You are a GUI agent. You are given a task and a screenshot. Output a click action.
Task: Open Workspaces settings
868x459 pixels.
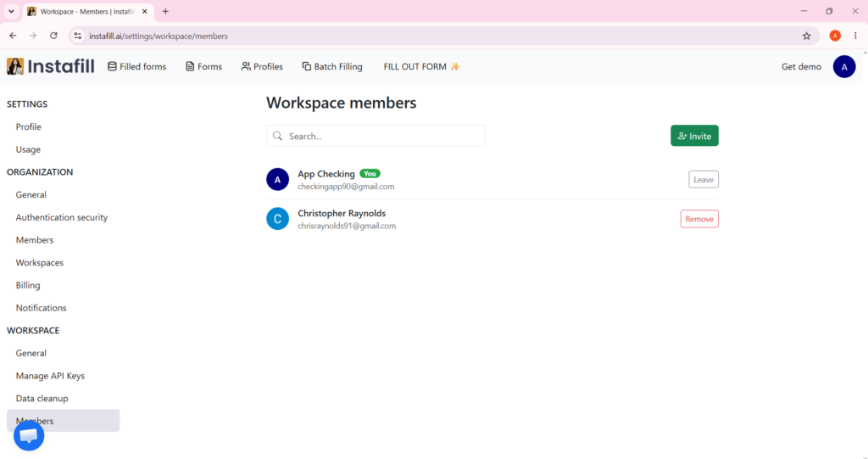pyautogui.click(x=39, y=263)
